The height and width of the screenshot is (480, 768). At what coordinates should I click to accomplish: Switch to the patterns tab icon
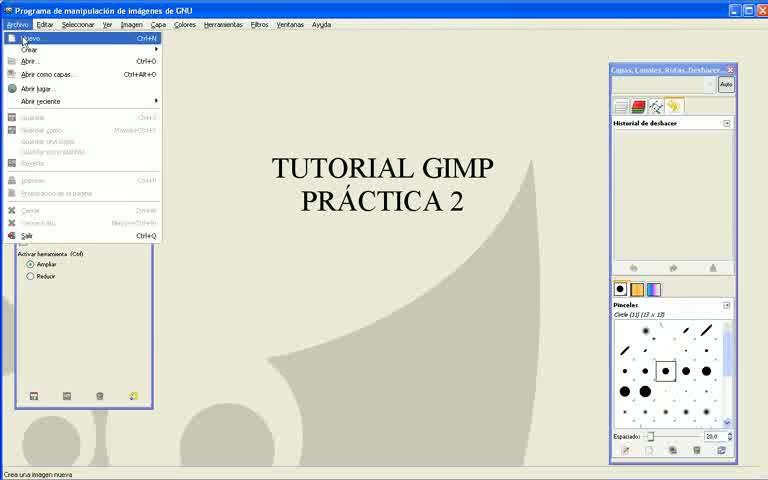tap(637, 290)
